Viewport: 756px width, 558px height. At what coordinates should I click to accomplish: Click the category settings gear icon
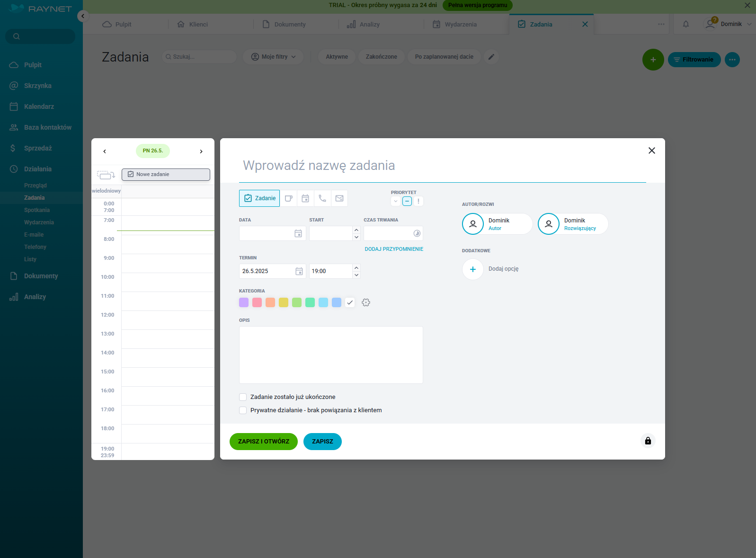[366, 302]
